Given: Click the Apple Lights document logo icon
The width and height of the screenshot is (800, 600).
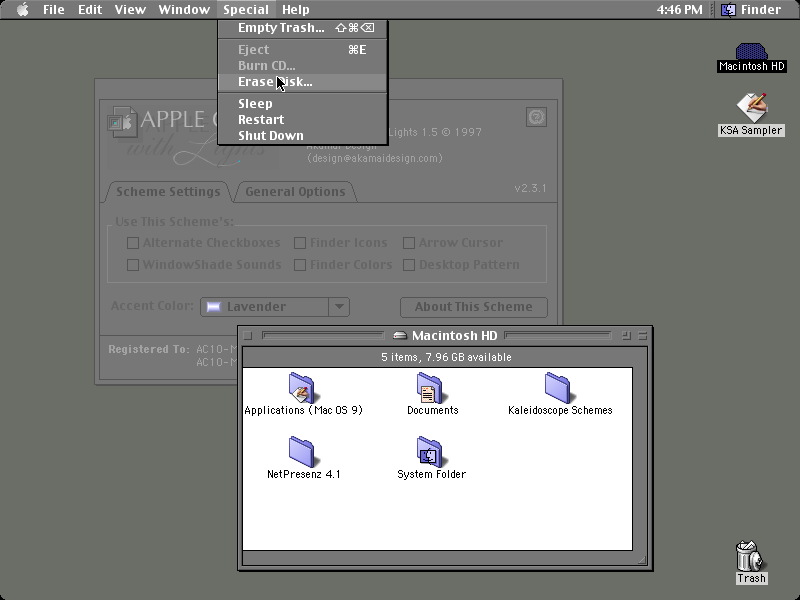Looking at the screenshot, I should point(122,121).
